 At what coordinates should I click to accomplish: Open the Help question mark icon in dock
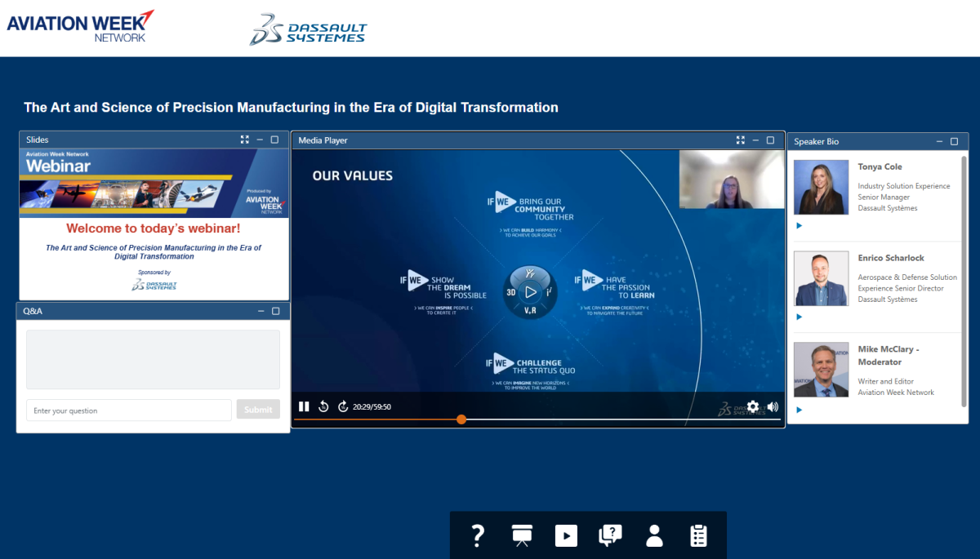(479, 535)
